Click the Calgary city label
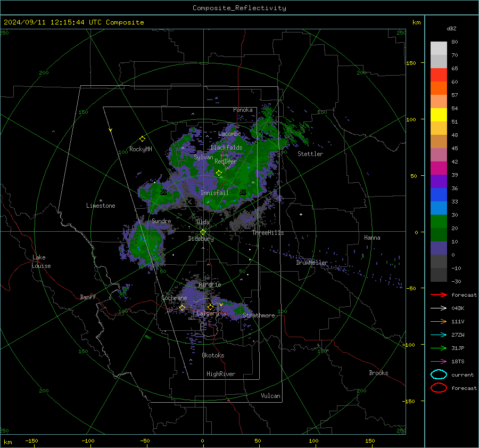 [208, 313]
